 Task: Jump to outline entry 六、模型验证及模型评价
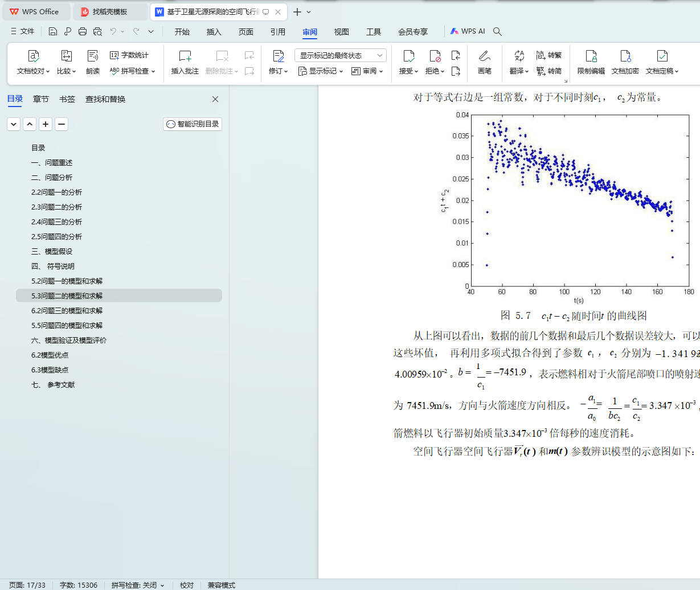click(x=69, y=340)
